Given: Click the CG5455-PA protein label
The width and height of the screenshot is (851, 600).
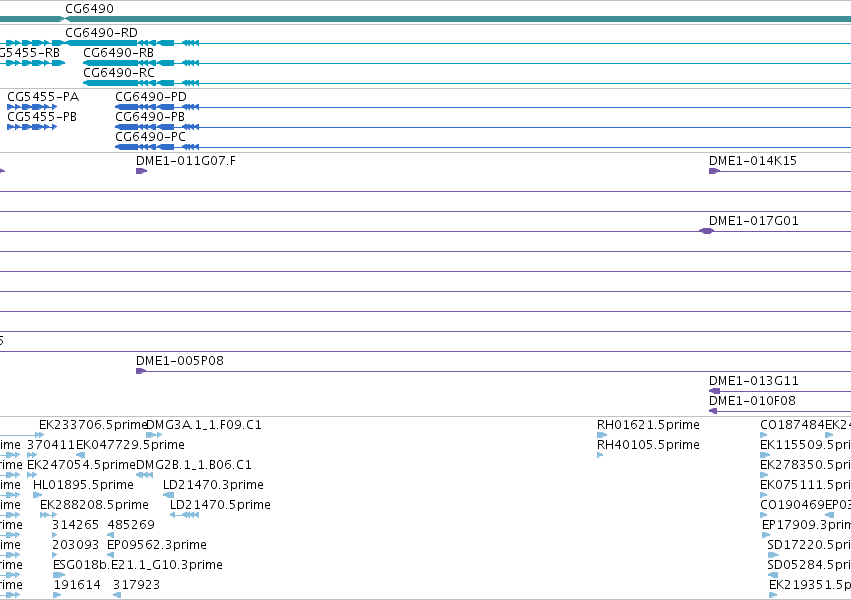Looking at the screenshot, I should coord(43,97).
